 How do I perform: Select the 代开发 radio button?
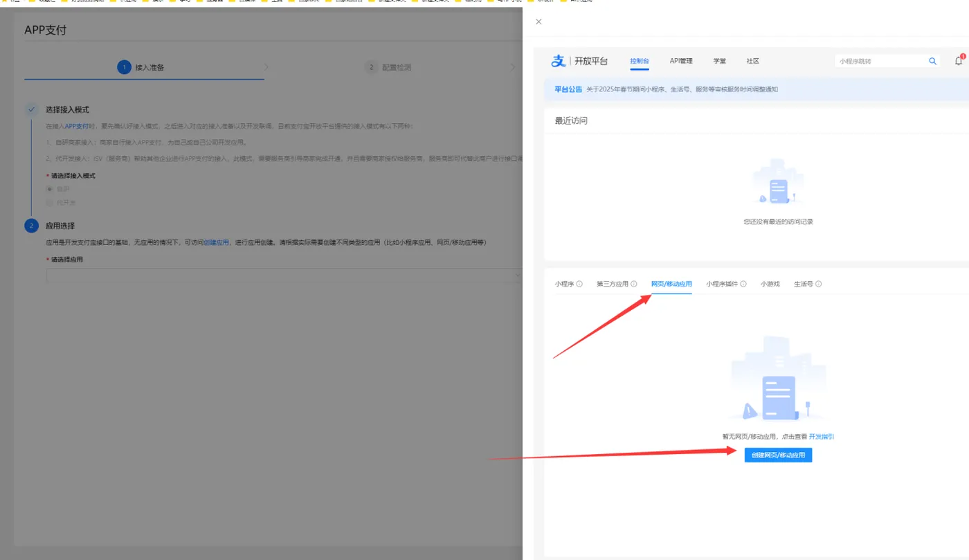pos(49,203)
